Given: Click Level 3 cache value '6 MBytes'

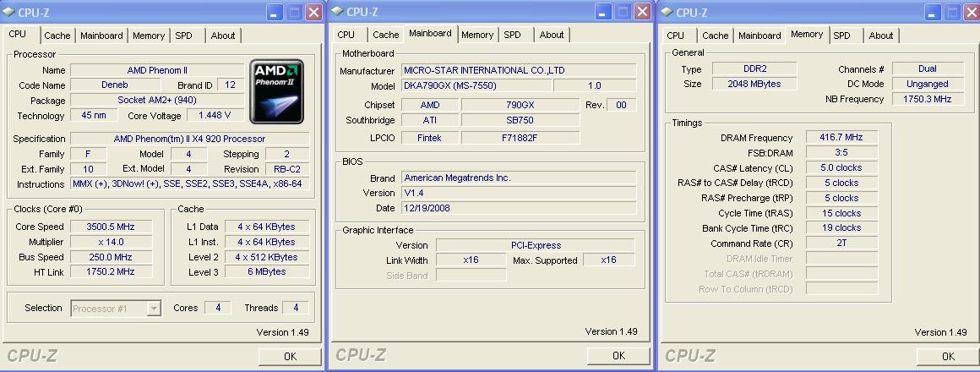Looking at the screenshot, I should pyautogui.click(x=266, y=272).
